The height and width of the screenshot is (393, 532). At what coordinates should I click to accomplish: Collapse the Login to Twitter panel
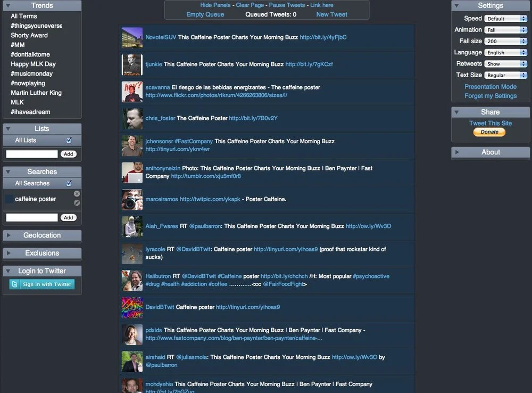point(8,271)
